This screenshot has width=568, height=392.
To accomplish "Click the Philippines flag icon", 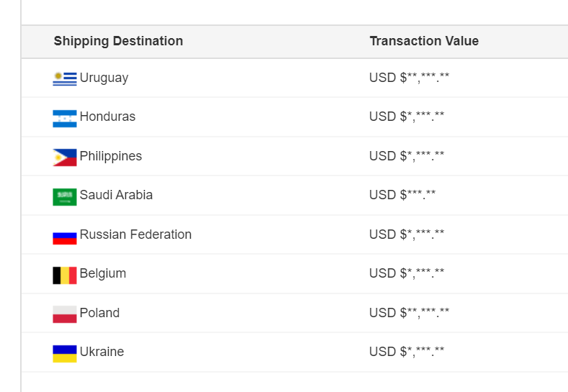I will tap(65, 158).
